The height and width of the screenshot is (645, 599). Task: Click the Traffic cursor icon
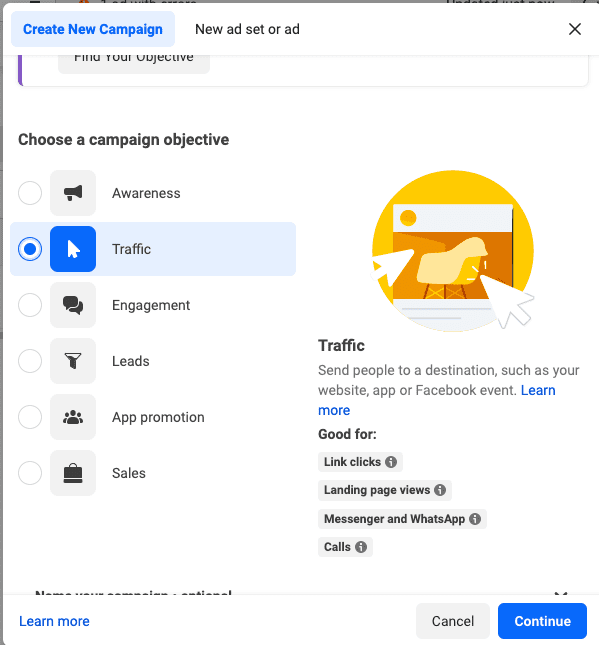point(73,249)
